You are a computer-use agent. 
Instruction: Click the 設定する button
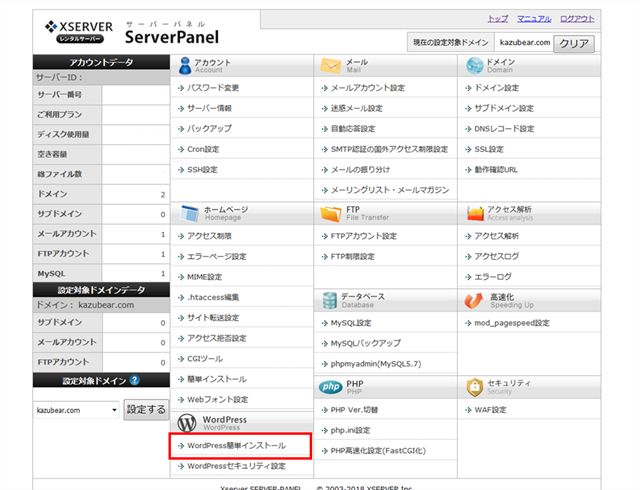(146, 410)
